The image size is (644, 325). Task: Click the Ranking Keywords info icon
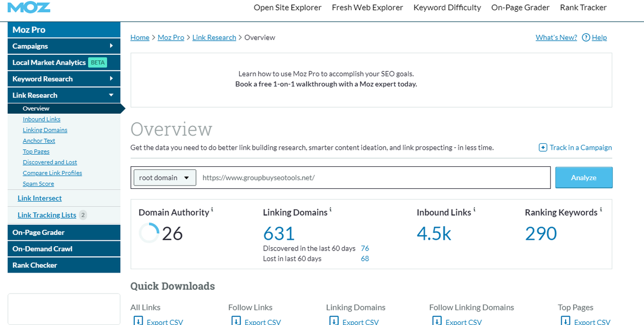pyautogui.click(x=601, y=209)
